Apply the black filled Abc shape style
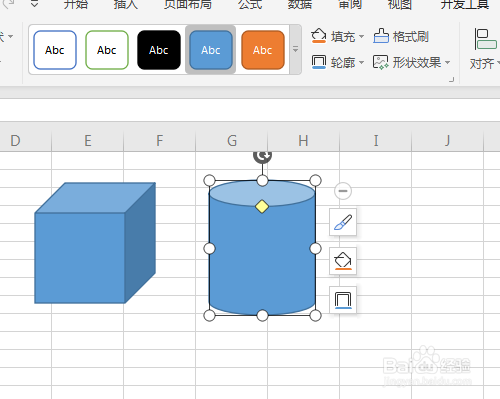Screen dimensions: 500x399 (x=159, y=50)
